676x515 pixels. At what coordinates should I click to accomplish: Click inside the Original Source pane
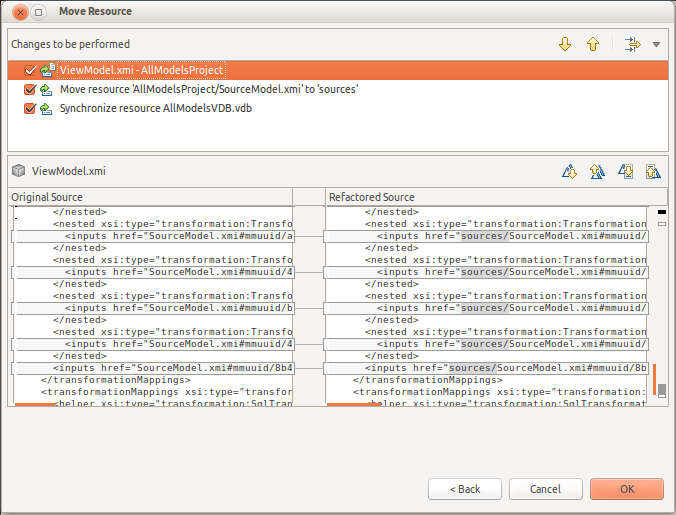[150, 300]
